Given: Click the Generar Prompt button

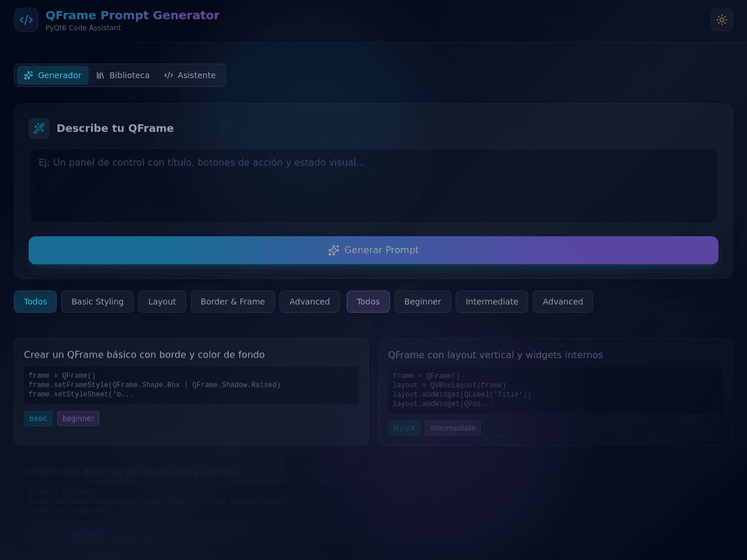Looking at the screenshot, I should [373, 250].
